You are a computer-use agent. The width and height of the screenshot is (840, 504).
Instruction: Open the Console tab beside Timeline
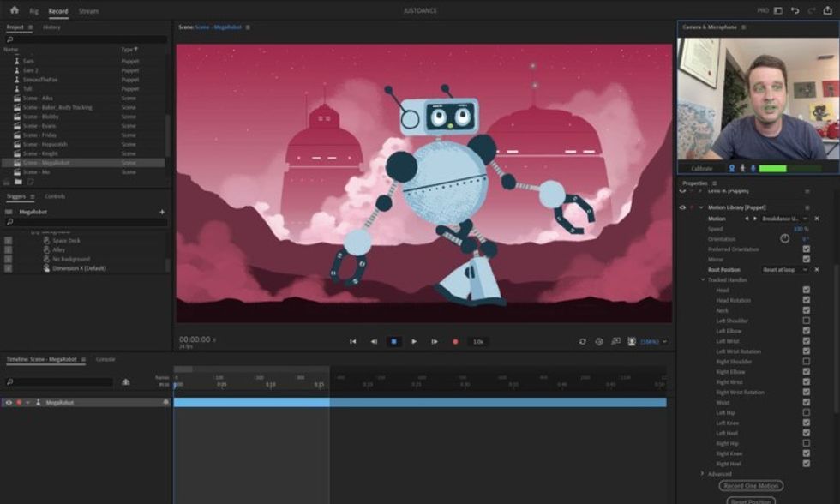coord(105,359)
